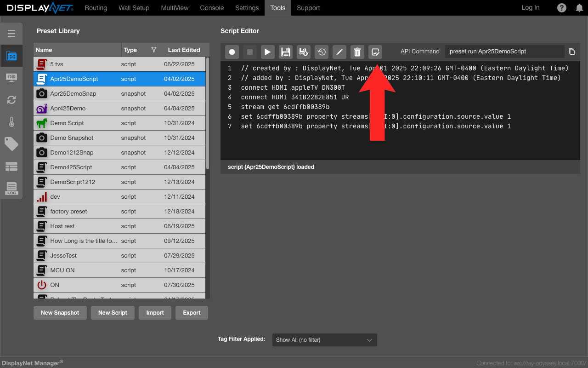Select the 'How Long is the title fo…' row
This screenshot has width=588, height=368.
[119, 241]
